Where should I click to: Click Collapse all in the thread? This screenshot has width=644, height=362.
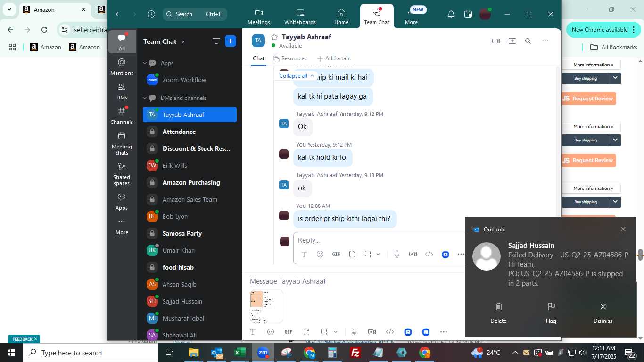click(x=297, y=75)
